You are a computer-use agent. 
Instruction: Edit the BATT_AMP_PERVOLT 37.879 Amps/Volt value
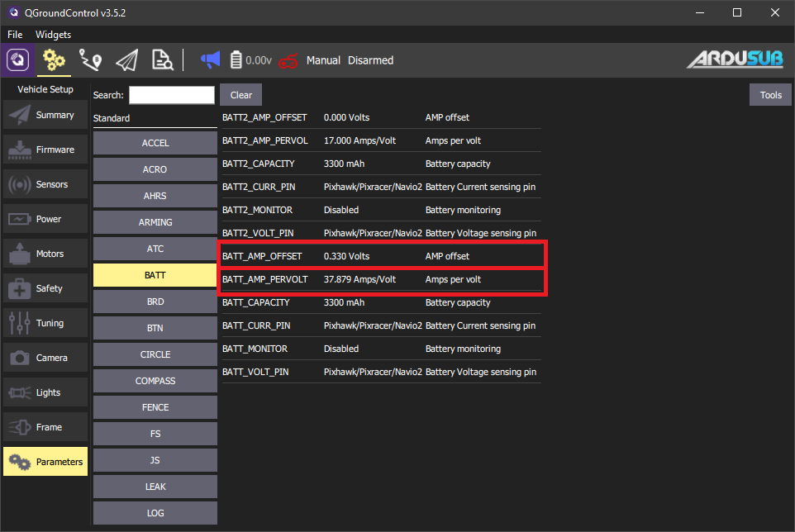tap(360, 279)
